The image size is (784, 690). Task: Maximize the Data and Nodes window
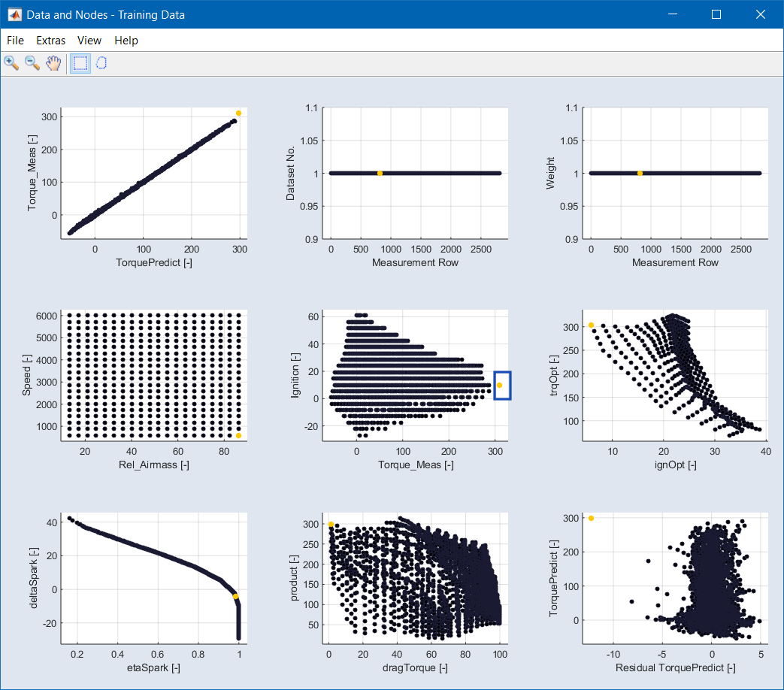point(716,14)
